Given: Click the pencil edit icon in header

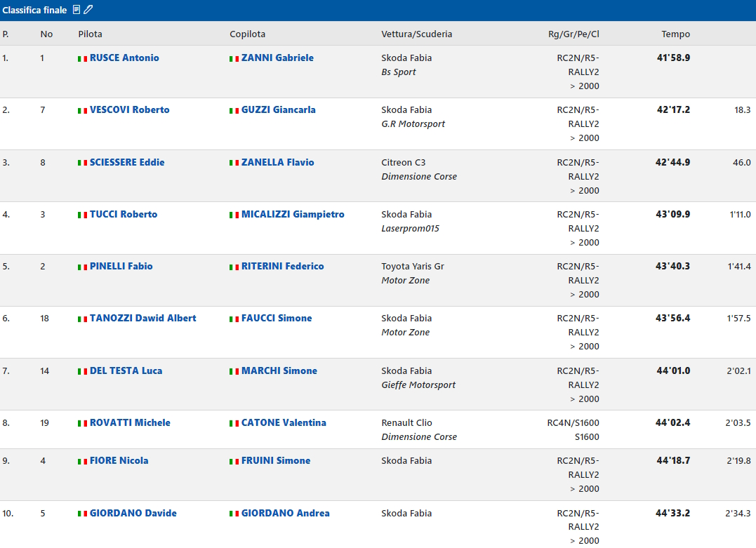Looking at the screenshot, I should [x=88, y=10].
